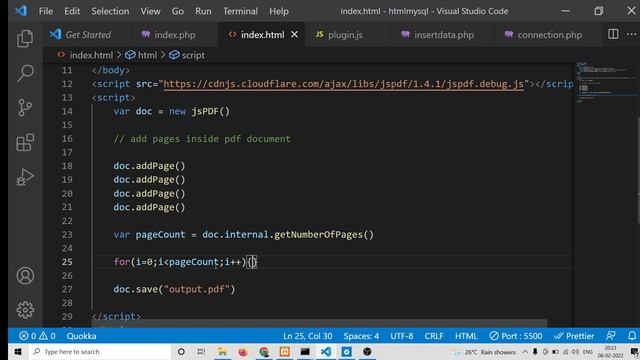Open Windows action center icon
This screenshot has height=360, width=640.
(634, 351)
